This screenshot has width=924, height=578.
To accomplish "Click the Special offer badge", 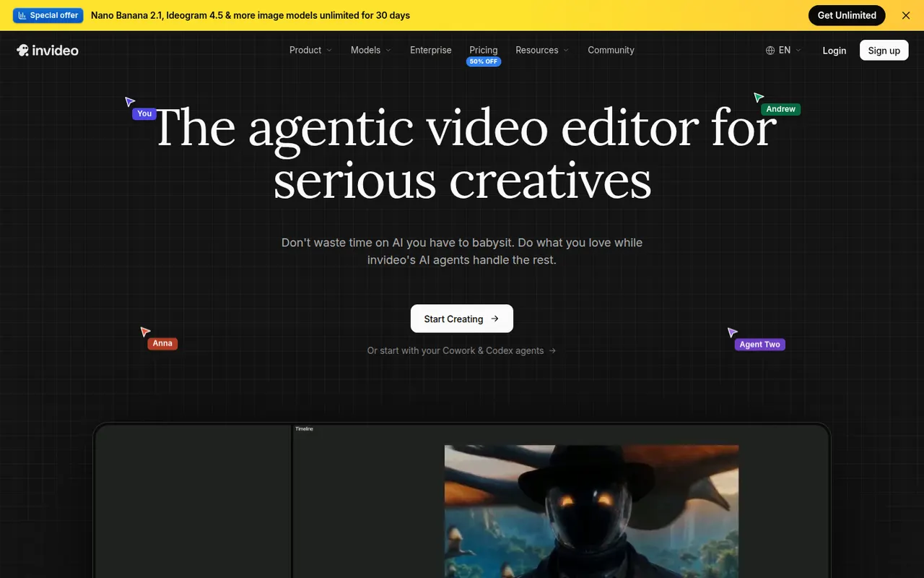I will pos(48,15).
